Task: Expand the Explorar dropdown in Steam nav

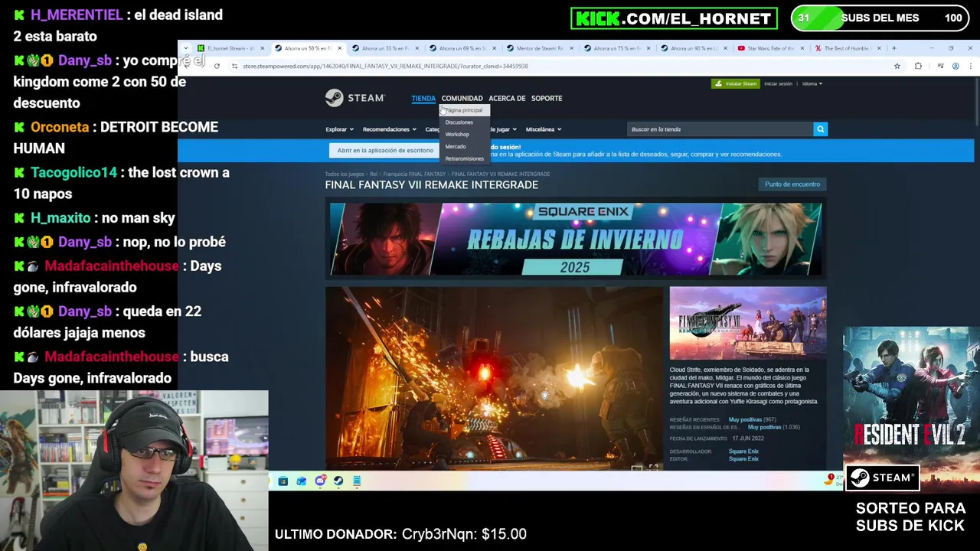Action: coord(339,129)
